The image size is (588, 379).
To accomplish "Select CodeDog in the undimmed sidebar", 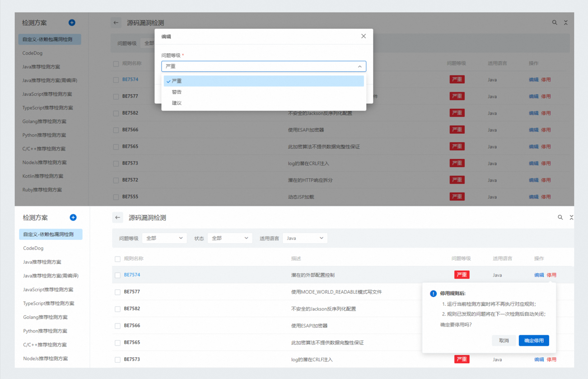I will point(33,248).
